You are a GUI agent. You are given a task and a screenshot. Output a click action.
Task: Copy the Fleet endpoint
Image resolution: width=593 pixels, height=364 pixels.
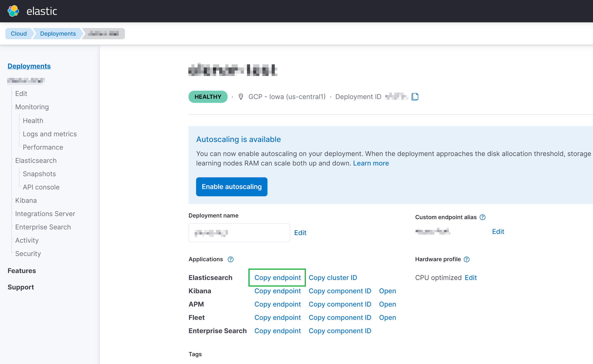(x=277, y=317)
